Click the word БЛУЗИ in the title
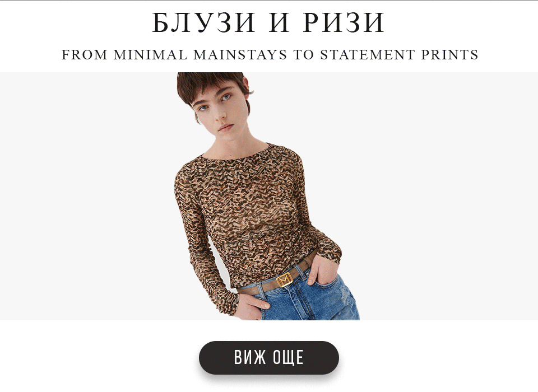The width and height of the screenshot is (538, 392). pyautogui.click(x=204, y=22)
